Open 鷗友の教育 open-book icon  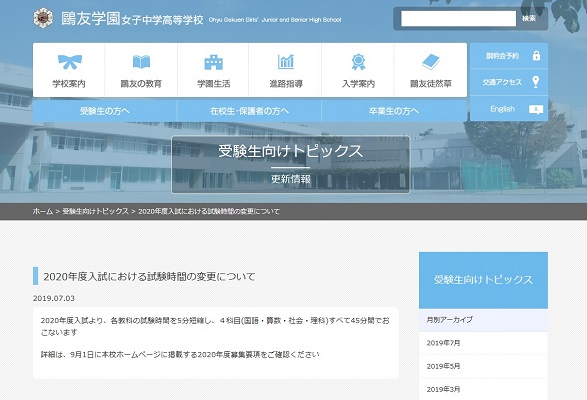[x=141, y=62]
